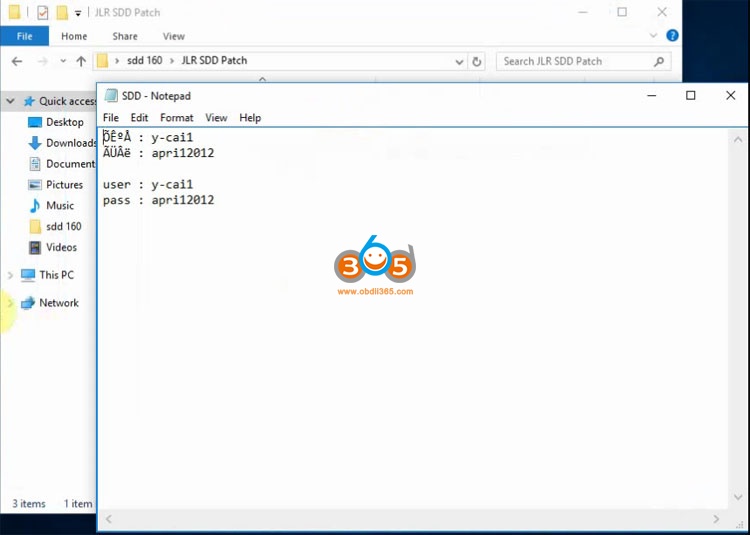
Task: Minimize the Notepad window
Action: click(651, 96)
